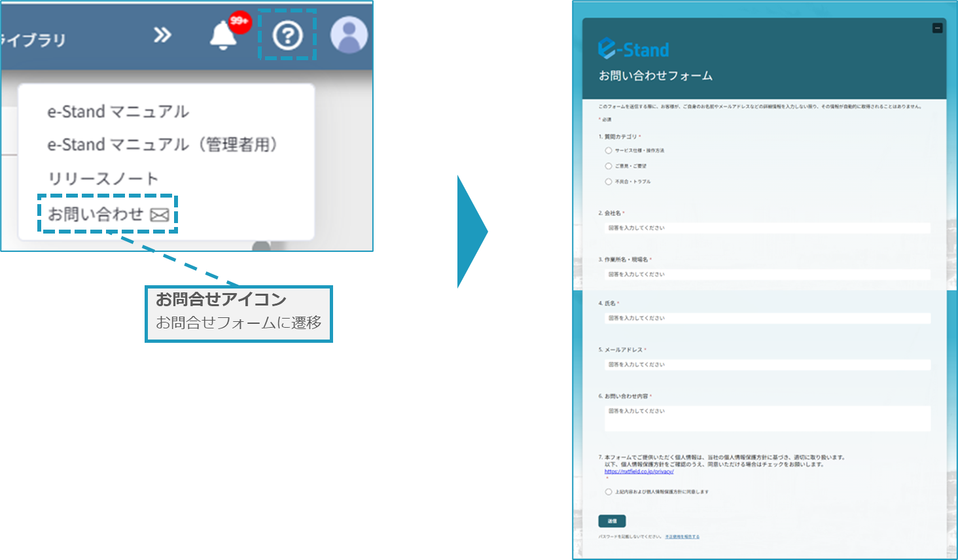Image resolution: width=958 pixels, height=560 pixels.
Task: Select the 不具合・トラブル radio option
Action: (x=609, y=182)
